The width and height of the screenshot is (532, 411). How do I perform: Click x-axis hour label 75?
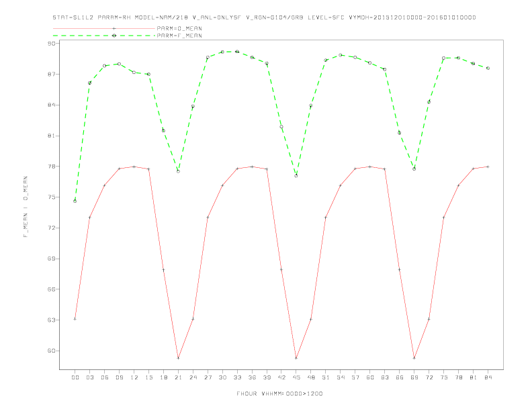[444, 377]
